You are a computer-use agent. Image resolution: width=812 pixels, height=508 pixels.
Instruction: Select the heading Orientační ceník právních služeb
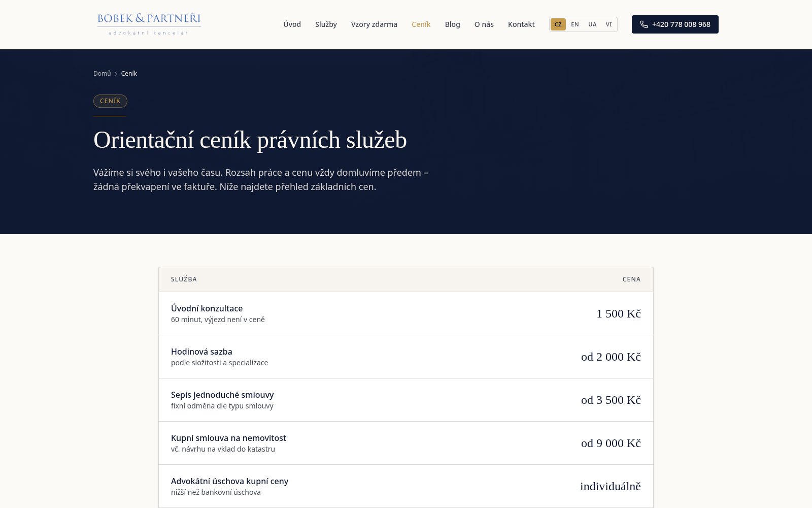point(250,140)
